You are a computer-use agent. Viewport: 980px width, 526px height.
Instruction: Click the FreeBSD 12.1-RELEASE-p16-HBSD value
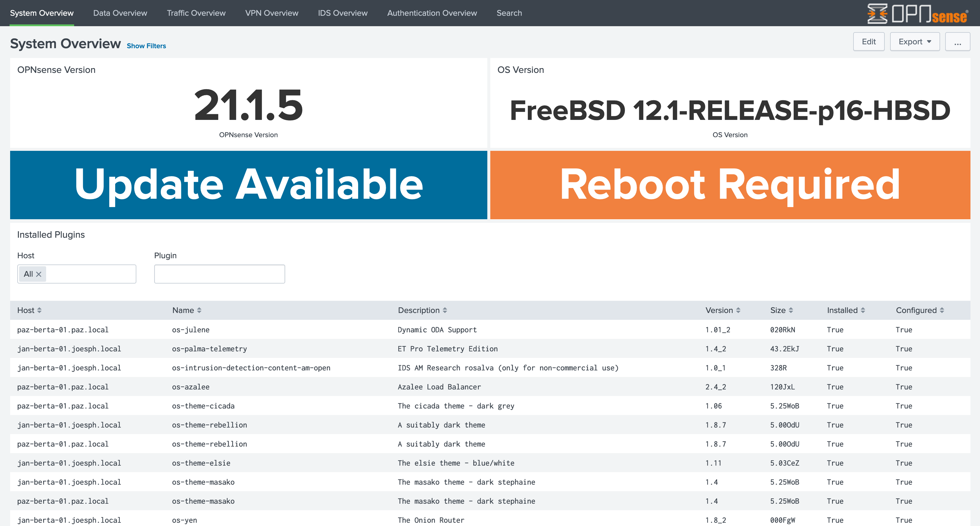point(730,111)
